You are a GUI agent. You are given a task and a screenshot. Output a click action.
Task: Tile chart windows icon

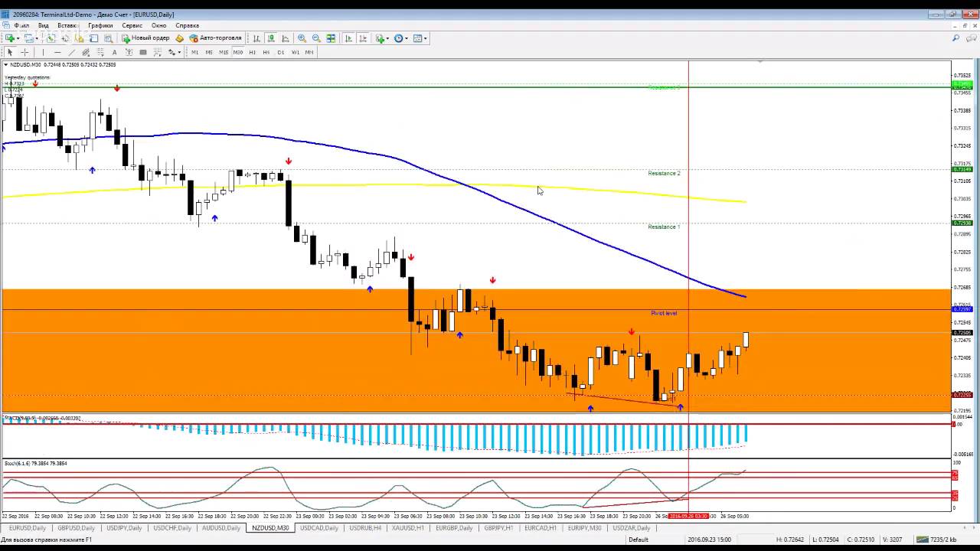[331, 38]
